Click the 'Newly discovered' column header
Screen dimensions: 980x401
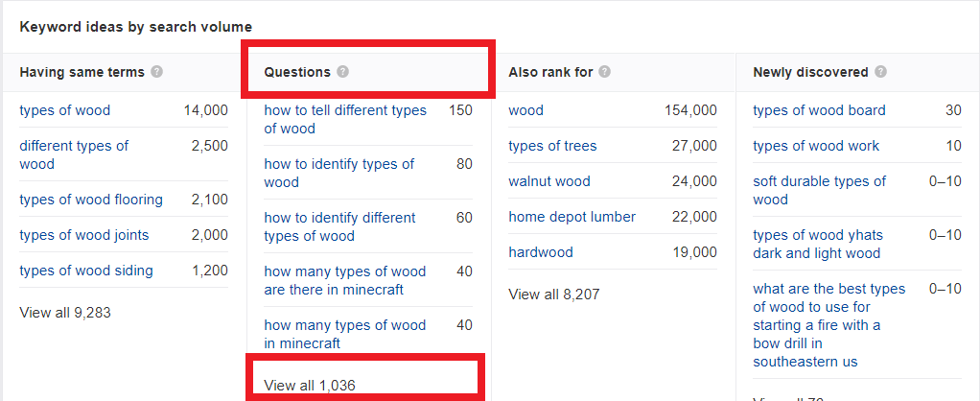point(810,72)
